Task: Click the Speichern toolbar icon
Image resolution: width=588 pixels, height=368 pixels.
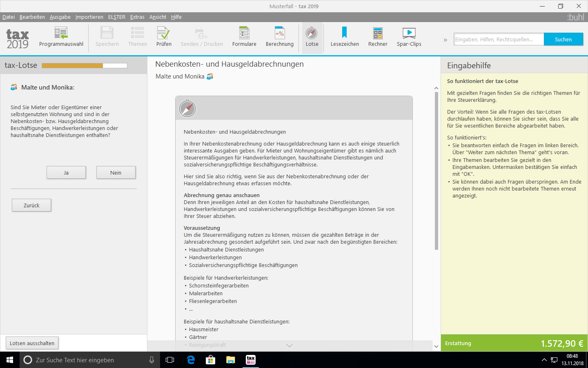Action: click(x=107, y=37)
